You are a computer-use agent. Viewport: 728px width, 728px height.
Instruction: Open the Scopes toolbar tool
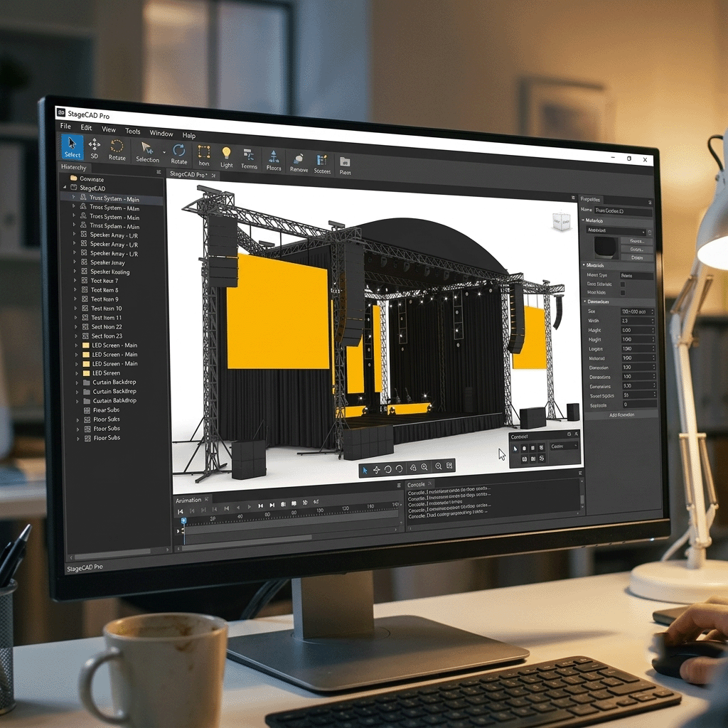[322, 164]
